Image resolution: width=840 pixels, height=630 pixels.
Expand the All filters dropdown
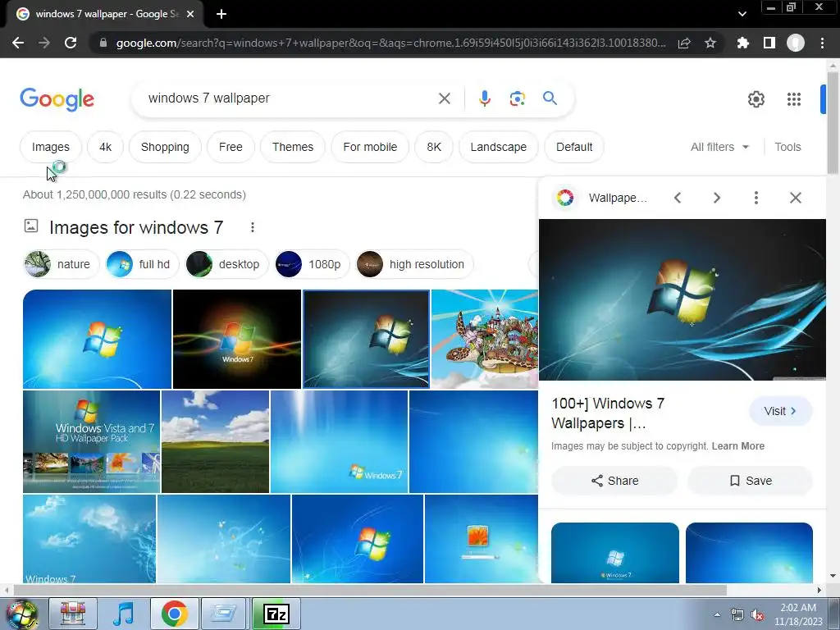[719, 147]
